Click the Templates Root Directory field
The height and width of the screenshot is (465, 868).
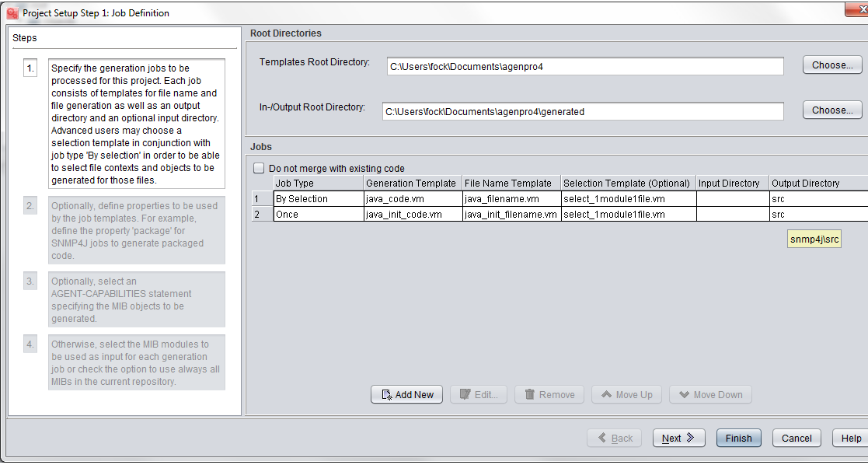pos(585,67)
